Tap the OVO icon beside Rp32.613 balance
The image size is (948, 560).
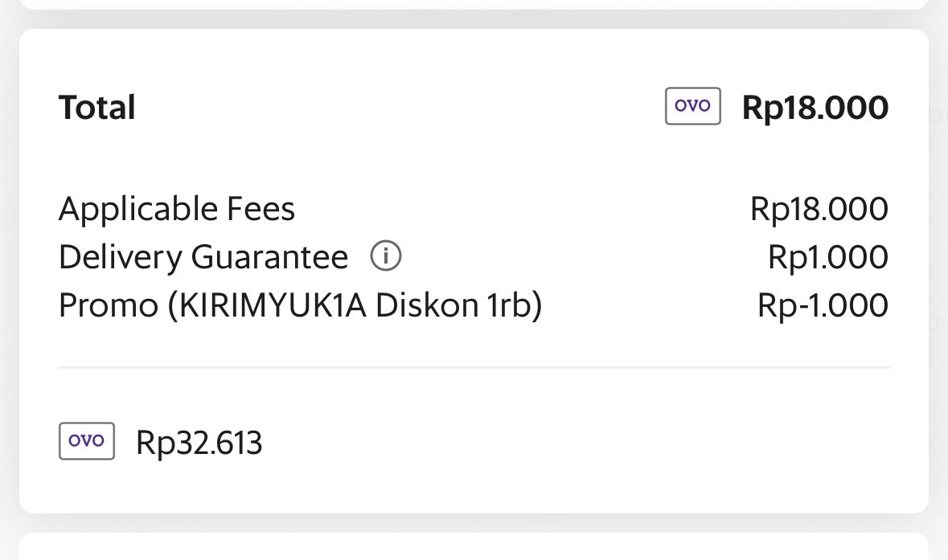pos(87,441)
